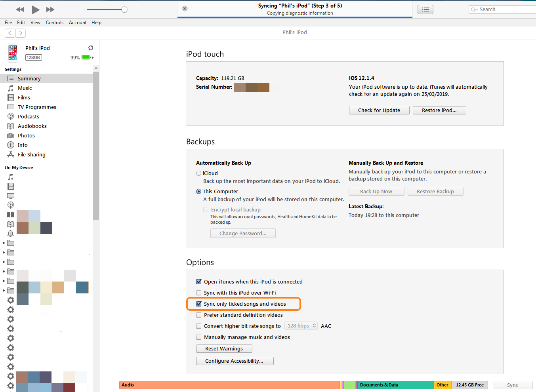Show film strip library under On My Device
Image resolution: width=536 pixels, height=392 pixels.
pyautogui.click(x=11, y=186)
